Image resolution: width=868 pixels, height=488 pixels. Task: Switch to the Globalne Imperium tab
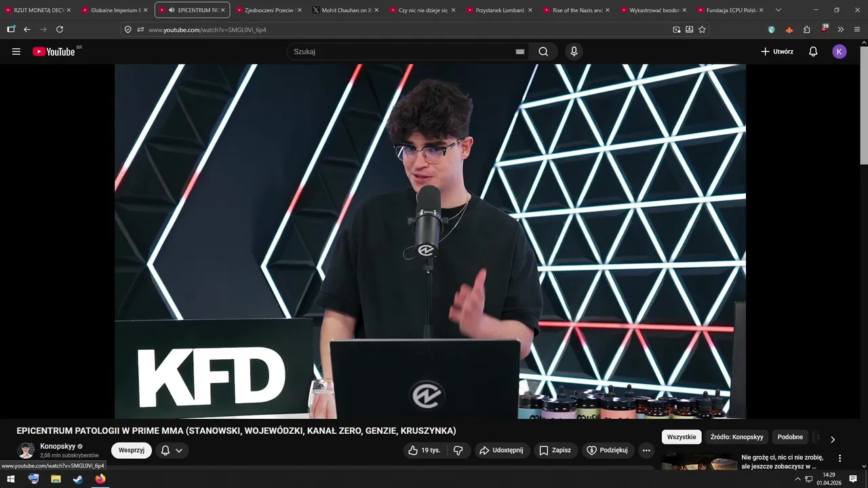click(x=115, y=10)
